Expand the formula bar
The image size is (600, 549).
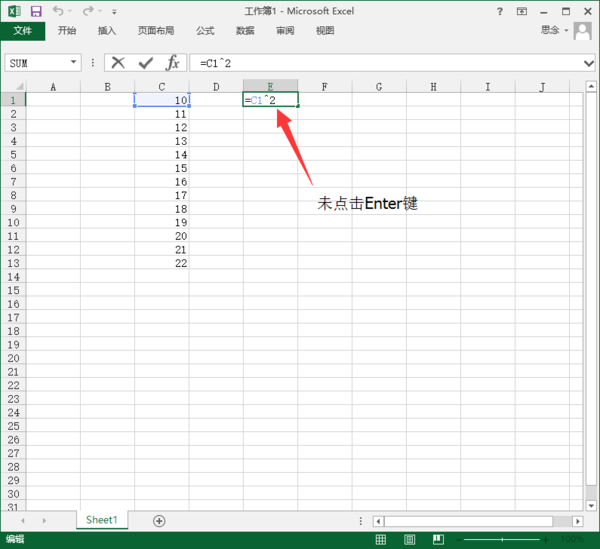pos(589,63)
